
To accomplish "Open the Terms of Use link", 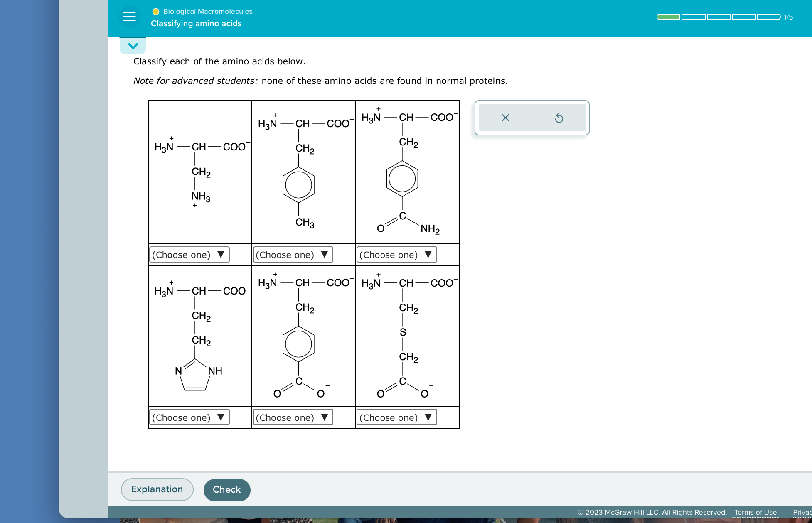I will (x=755, y=512).
